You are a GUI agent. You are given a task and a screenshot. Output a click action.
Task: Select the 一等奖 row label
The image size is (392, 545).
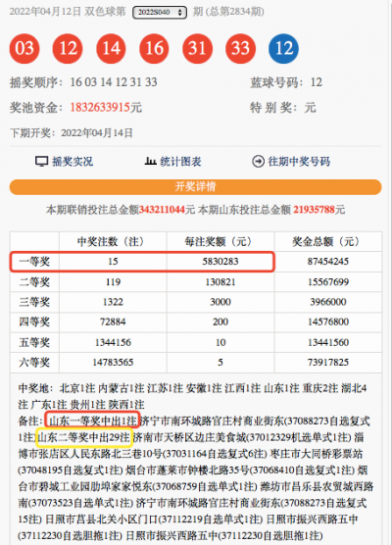pos(34,262)
